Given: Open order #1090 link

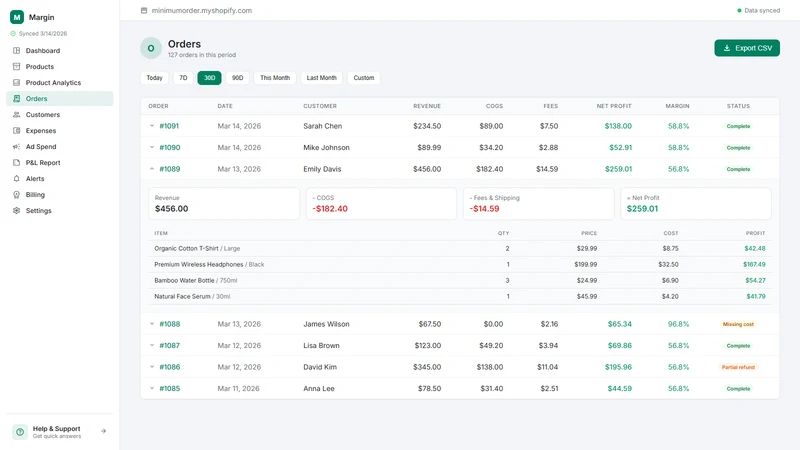Looking at the screenshot, I should (x=169, y=147).
